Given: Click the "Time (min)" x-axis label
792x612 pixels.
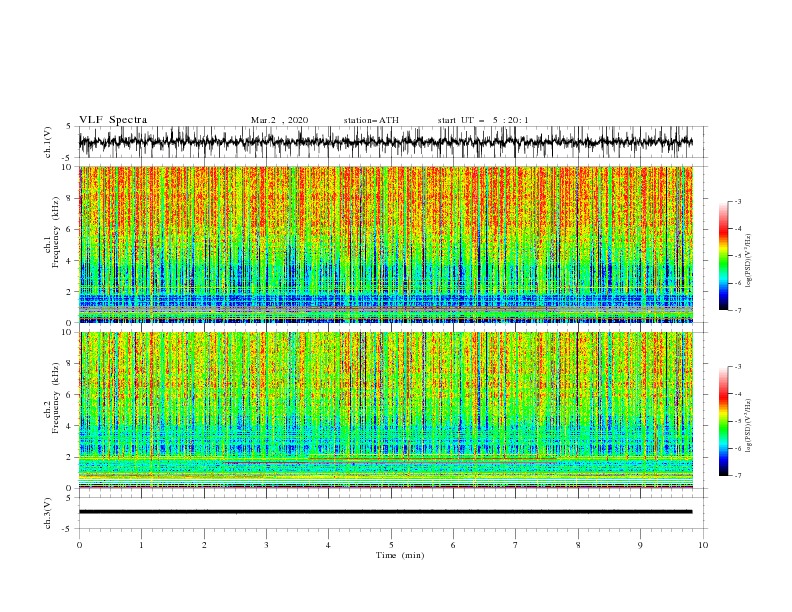Looking at the screenshot, I should (400, 555).
